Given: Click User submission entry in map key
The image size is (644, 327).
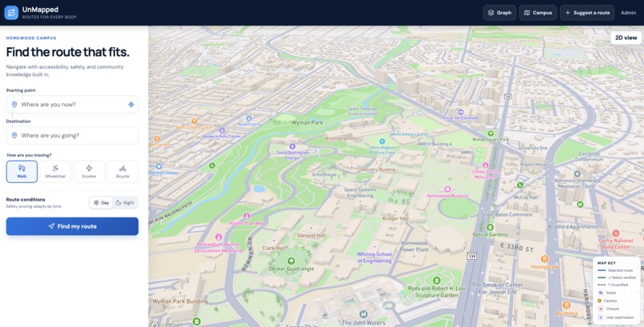Looking at the screenshot, I should 616,317.
